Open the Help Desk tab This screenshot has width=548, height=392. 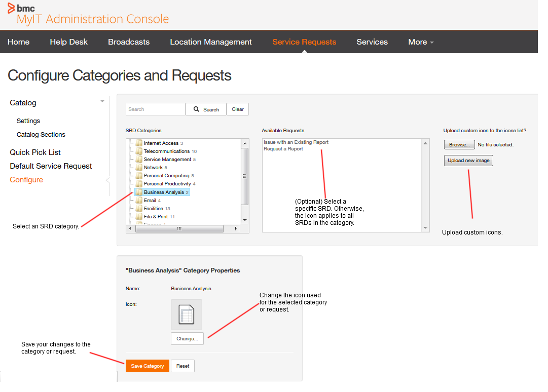68,42
